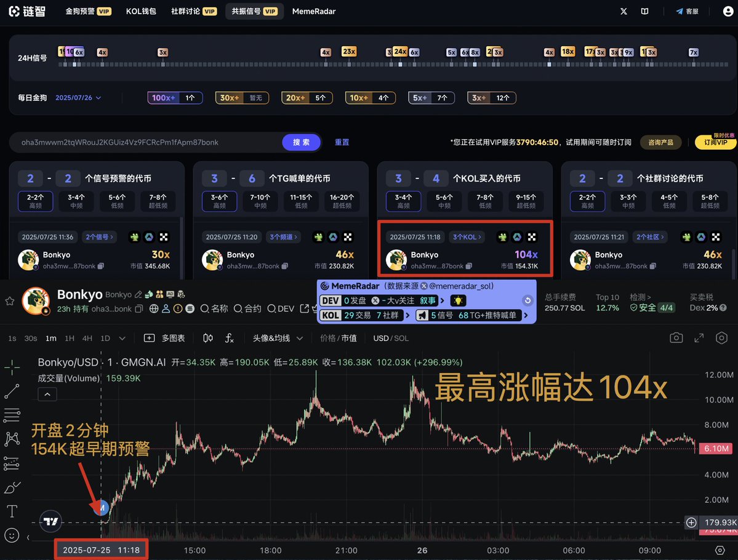Select the 11-15个 低频 TG filter
738x560 pixels.
coord(301,201)
